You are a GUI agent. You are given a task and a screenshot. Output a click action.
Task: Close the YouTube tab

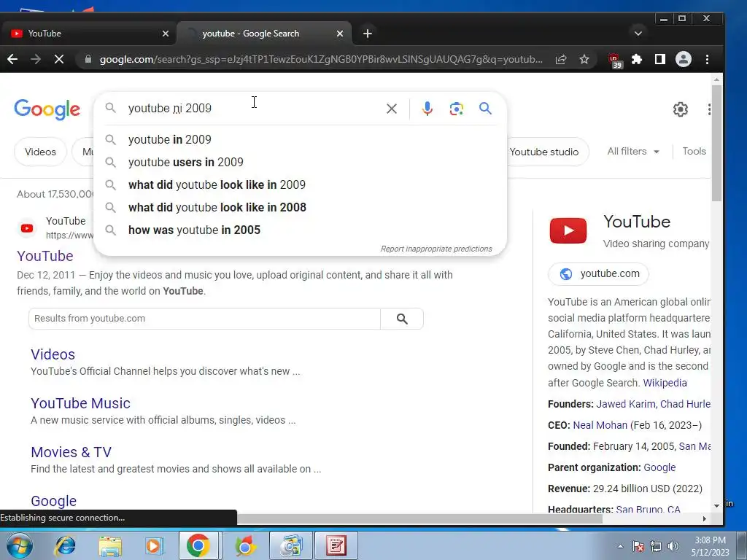[166, 34]
